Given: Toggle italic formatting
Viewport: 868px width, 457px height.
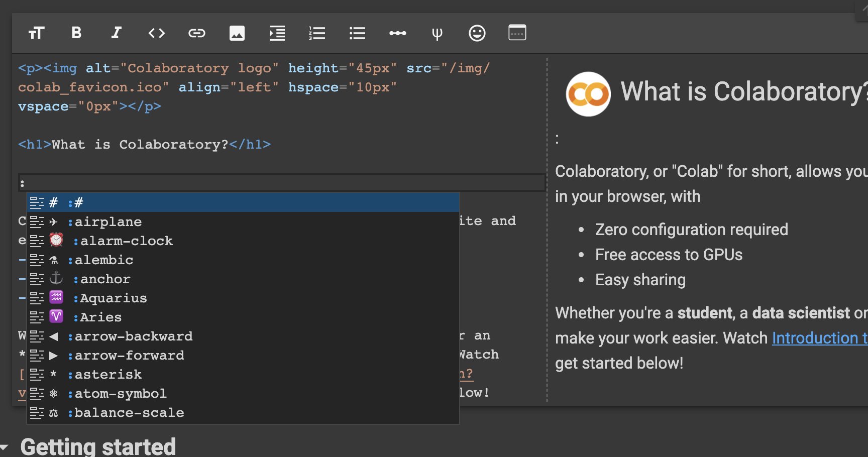Looking at the screenshot, I should pos(116,33).
